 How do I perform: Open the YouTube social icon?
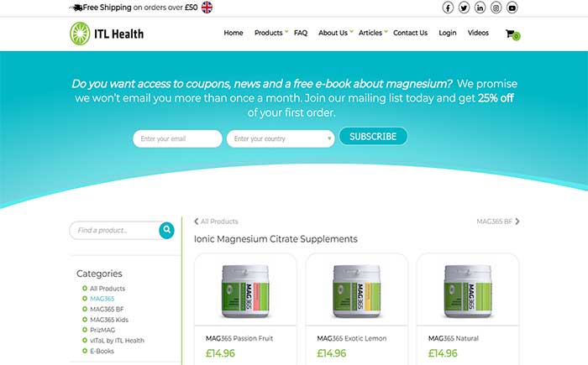512,8
